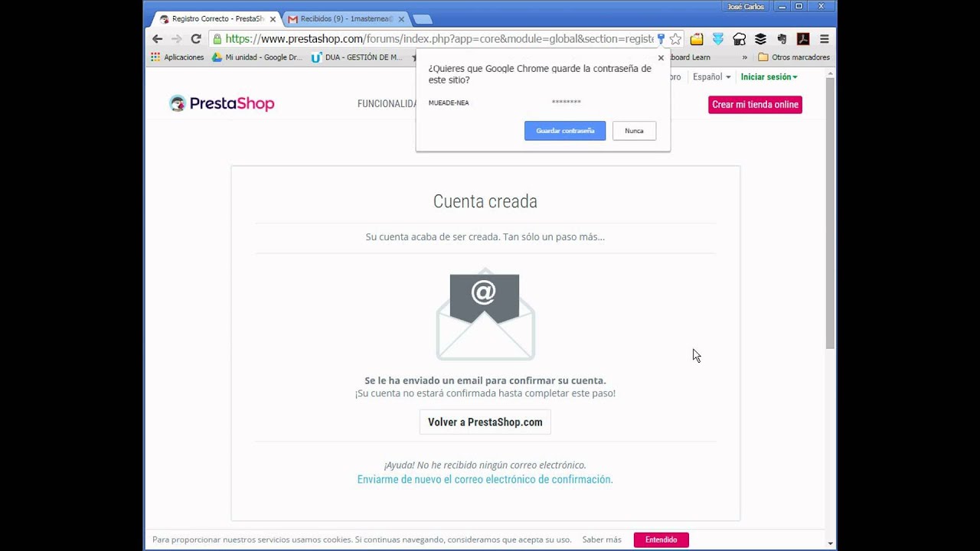The height and width of the screenshot is (551, 980).
Task: Open the FUNCIONALIDADES menu item
Action: pos(387,104)
